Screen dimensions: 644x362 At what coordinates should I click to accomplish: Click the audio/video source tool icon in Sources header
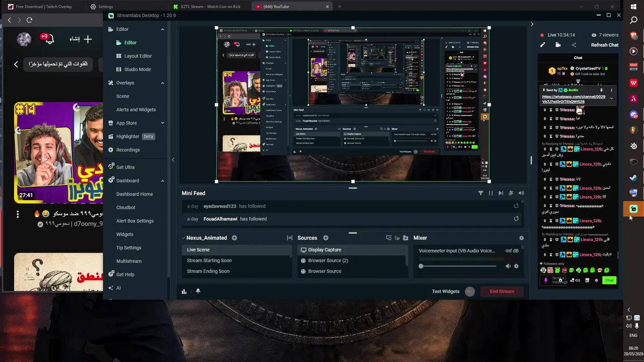pyautogui.click(x=397, y=238)
